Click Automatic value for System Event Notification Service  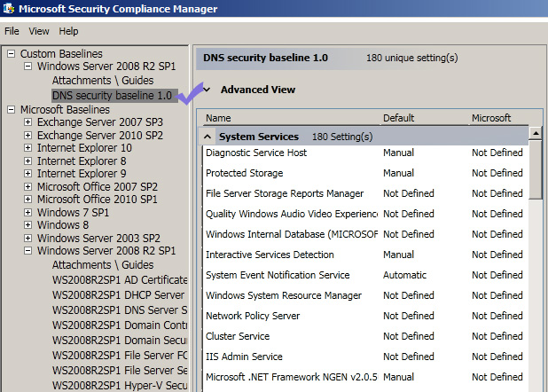(x=404, y=275)
